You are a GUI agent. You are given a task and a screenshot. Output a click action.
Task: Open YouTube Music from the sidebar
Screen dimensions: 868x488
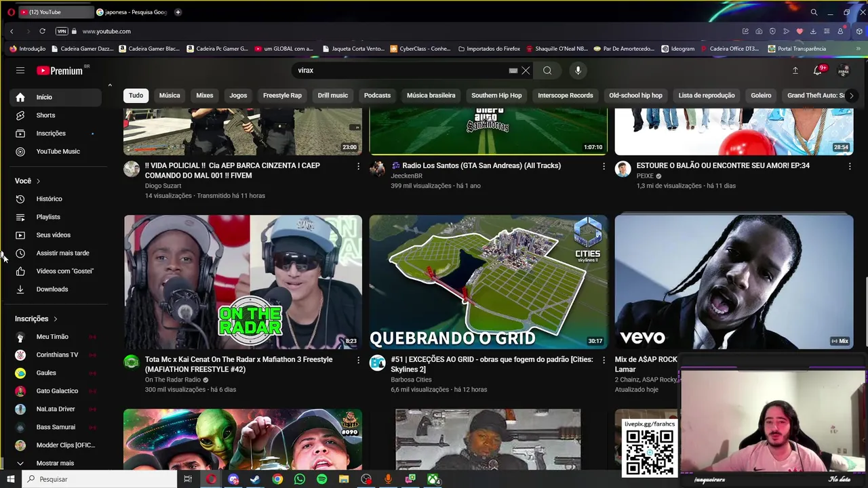click(56, 151)
